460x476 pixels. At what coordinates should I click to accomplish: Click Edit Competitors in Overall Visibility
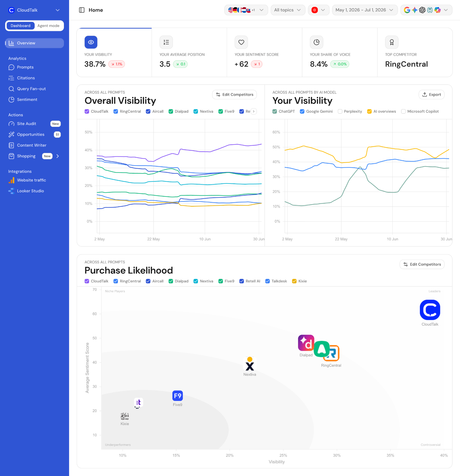pyautogui.click(x=234, y=95)
